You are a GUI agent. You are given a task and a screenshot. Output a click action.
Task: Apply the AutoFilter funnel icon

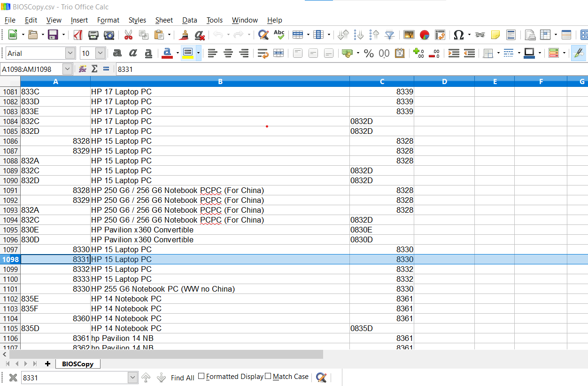pyautogui.click(x=389, y=35)
